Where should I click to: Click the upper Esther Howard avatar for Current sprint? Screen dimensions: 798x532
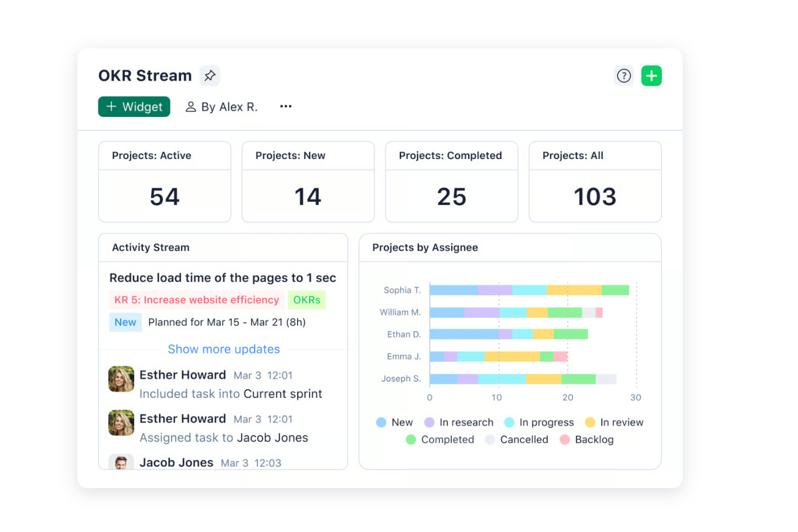121,379
